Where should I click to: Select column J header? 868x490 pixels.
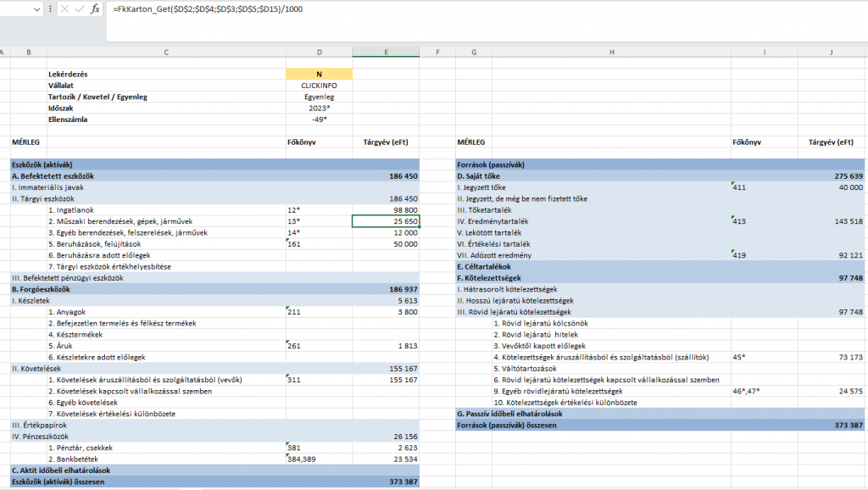[832, 53]
